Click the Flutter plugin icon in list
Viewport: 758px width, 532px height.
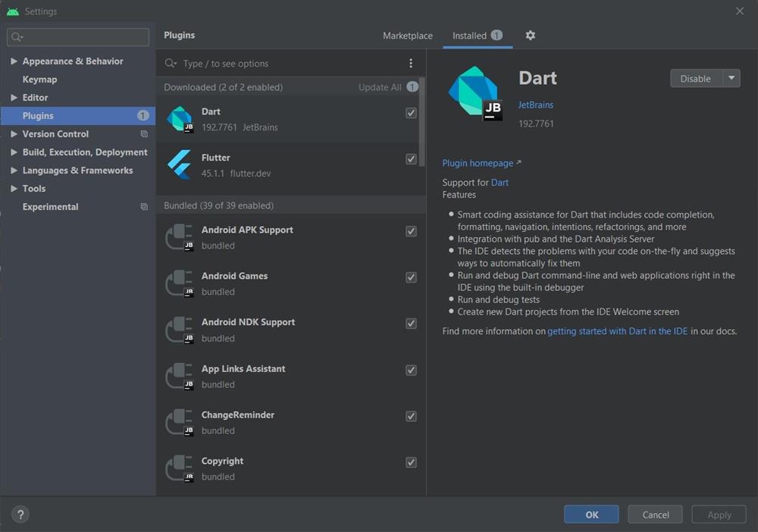tap(180, 164)
